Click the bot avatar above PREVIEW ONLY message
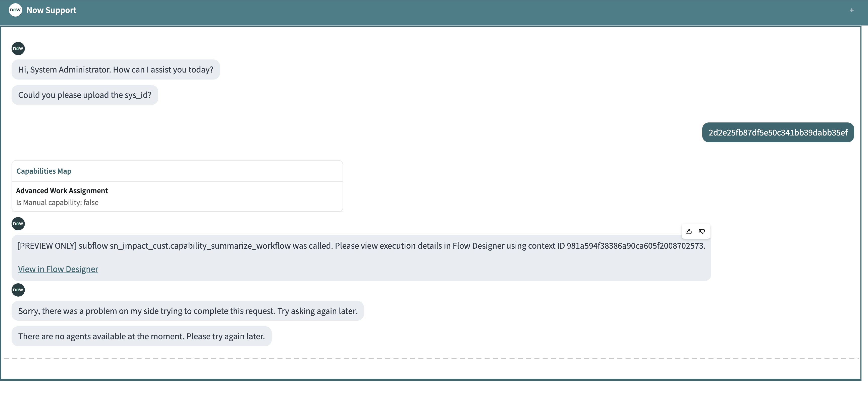Image resolution: width=868 pixels, height=409 pixels. point(18,224)
